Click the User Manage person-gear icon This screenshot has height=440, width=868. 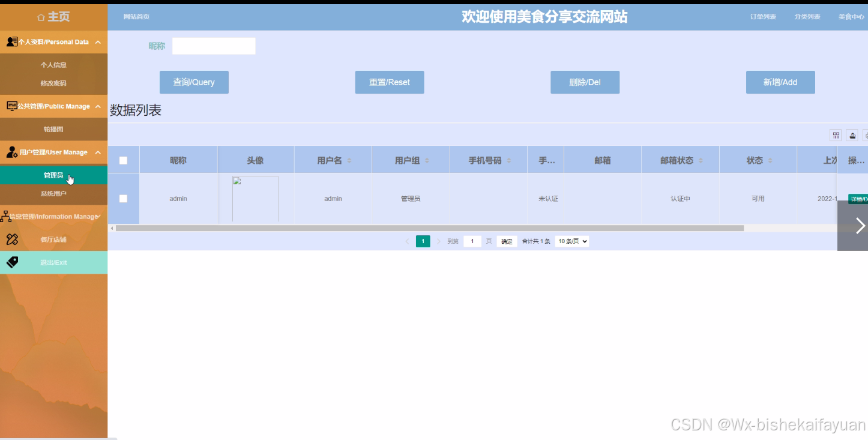pyautogui.click(x=12, y=152)
